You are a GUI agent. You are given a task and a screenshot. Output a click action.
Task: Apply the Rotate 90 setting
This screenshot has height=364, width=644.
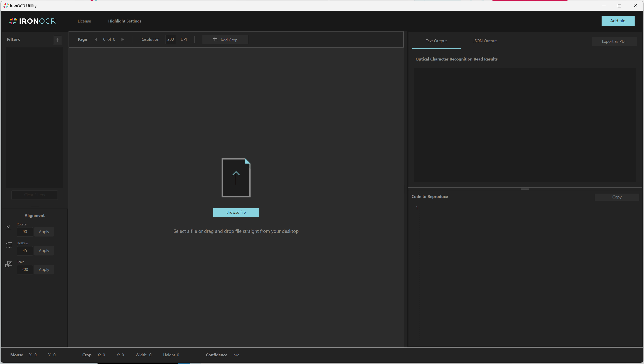click(44, 232)
